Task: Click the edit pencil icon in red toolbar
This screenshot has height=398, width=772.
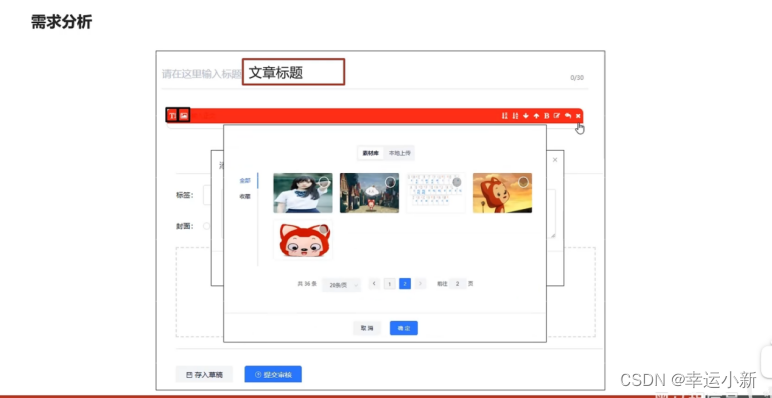Action: [557, 116]
